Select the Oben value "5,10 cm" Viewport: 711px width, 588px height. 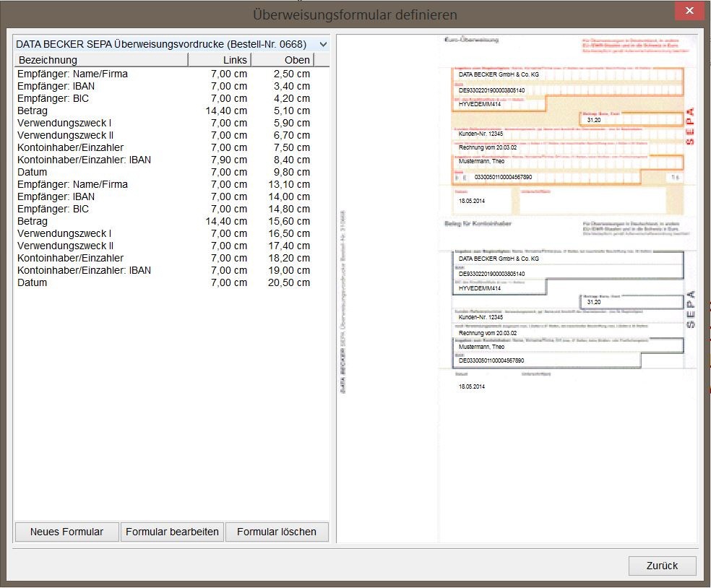tap(292, 111)
